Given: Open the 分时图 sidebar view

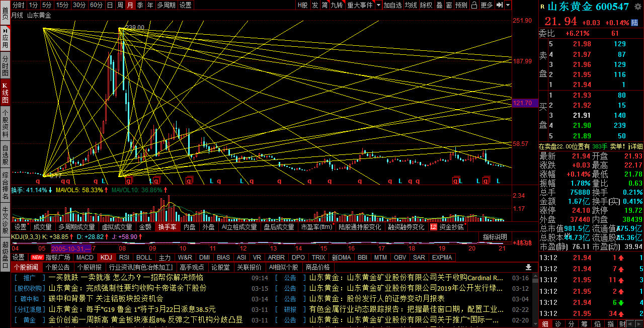Looking at the screenshot, I should (5, 65).
